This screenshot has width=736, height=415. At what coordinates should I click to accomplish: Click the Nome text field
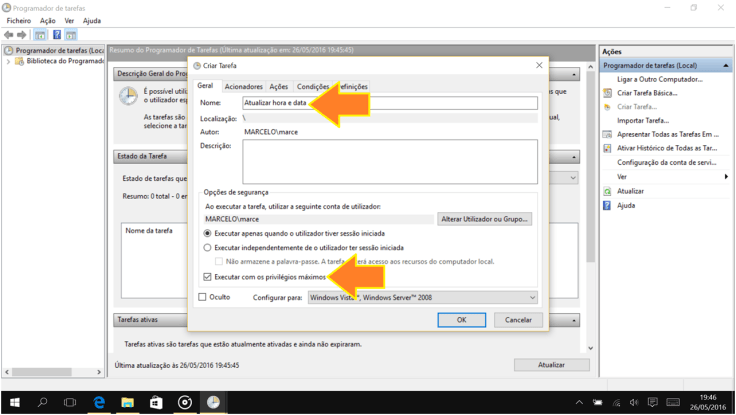(390, 103)
